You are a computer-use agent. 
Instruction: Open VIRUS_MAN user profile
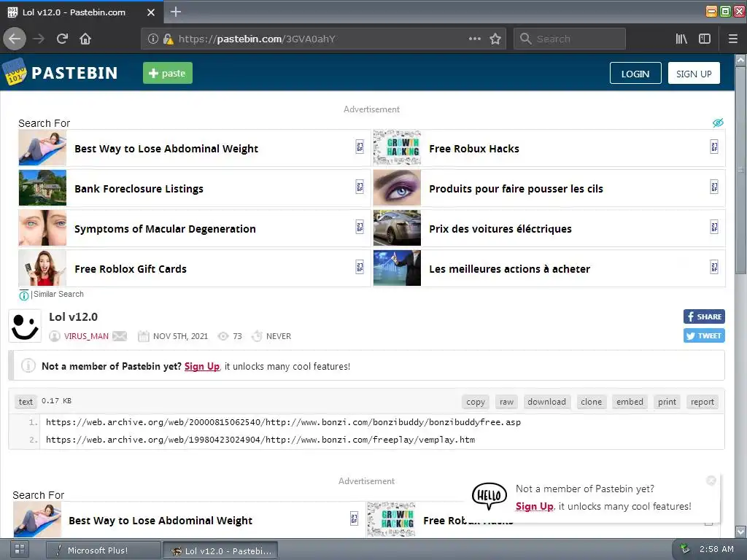(86, 336)
